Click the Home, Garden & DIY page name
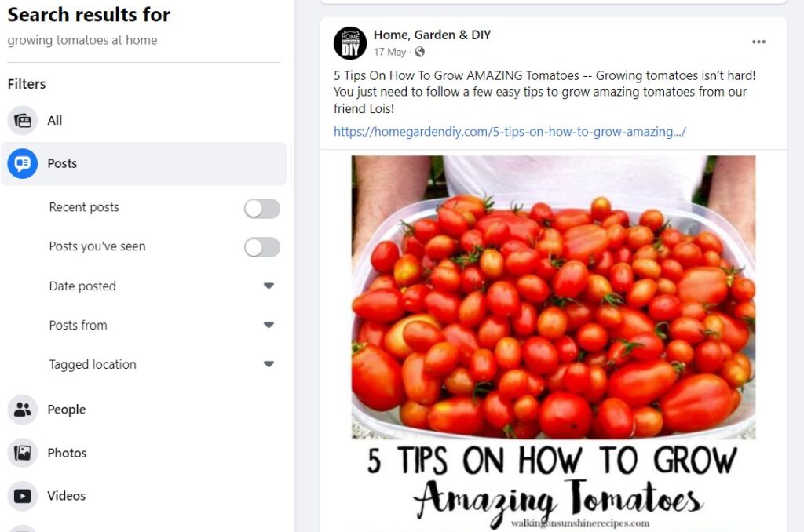Screen dimensions: 804x532 (x=432, y=35)
